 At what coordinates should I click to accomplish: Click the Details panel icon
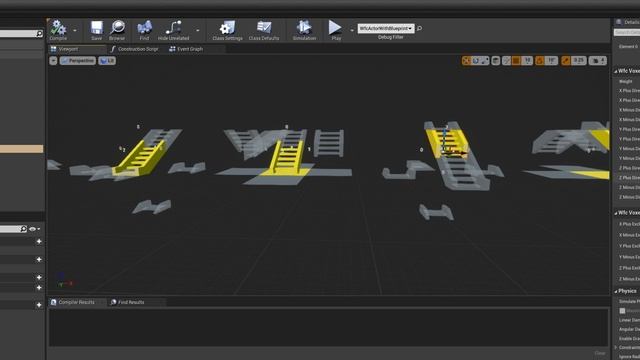point(619,22)
